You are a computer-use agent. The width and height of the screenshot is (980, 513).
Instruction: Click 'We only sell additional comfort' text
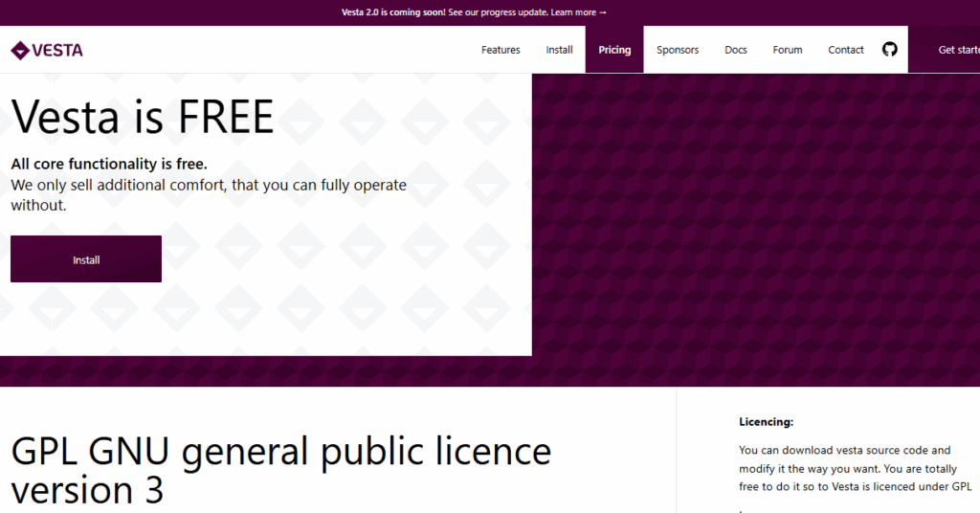pos(209,195)
